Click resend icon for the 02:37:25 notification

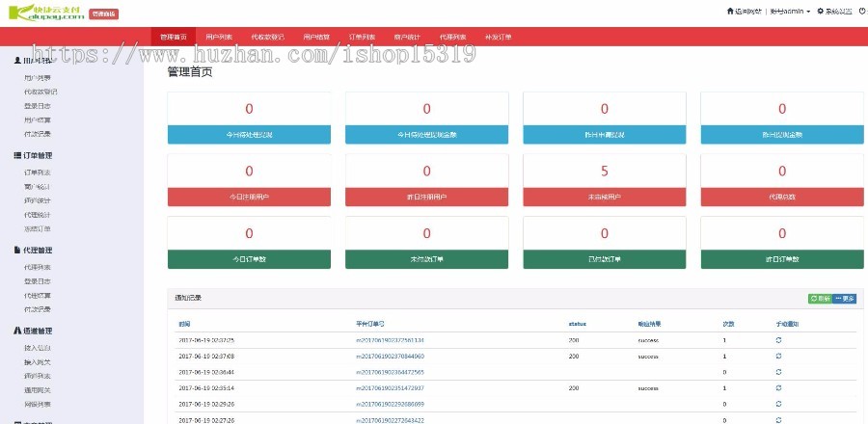[779, 340]
